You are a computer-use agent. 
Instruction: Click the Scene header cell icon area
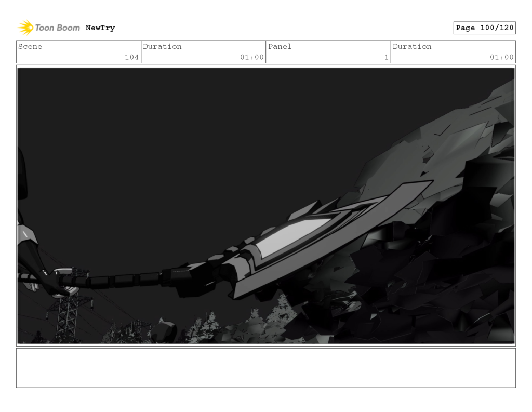[31, 47]
